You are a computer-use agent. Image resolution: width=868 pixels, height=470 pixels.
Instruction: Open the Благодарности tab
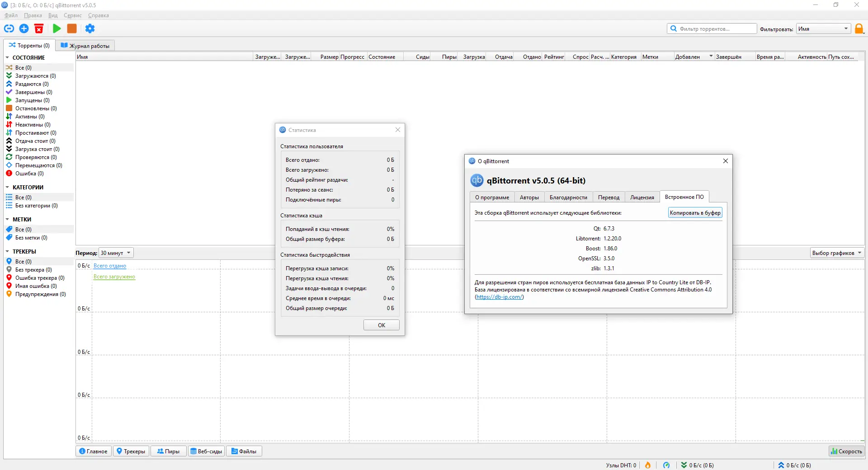point(568,197)
